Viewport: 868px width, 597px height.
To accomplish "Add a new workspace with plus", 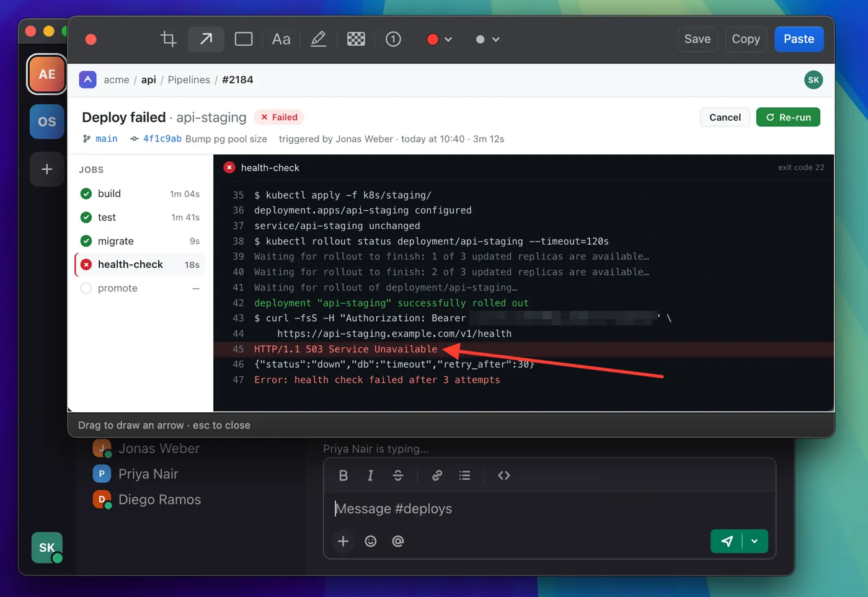I will [x=46, y=169].
